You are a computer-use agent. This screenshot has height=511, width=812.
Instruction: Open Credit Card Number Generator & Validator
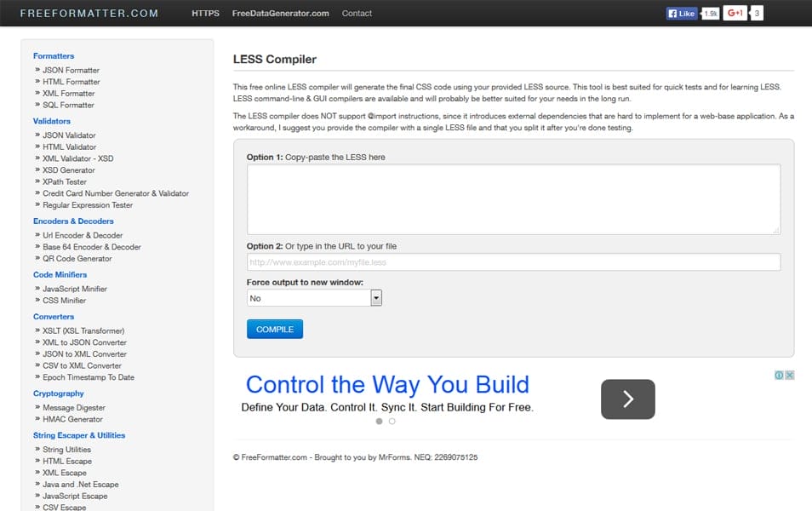click(x=116, y=193)
